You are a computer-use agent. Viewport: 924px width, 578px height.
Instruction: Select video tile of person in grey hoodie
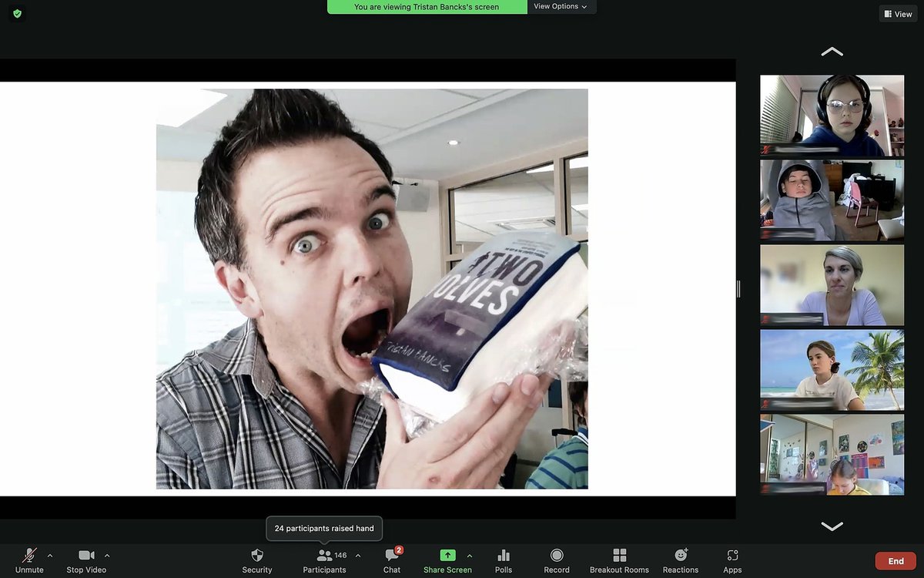832,200
